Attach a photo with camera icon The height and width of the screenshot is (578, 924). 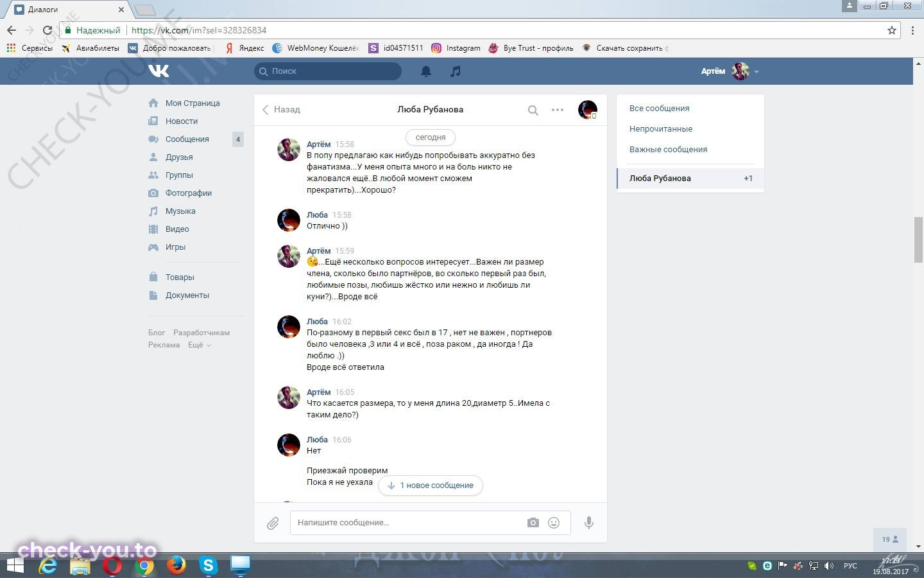click(x=533, y=523)
